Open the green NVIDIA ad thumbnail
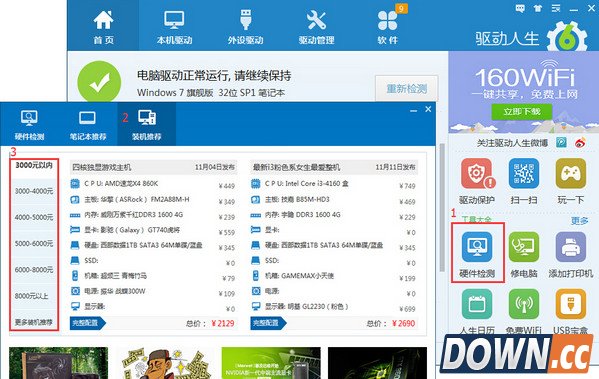The width and height of the screenshot is (599, 379). 271,363
